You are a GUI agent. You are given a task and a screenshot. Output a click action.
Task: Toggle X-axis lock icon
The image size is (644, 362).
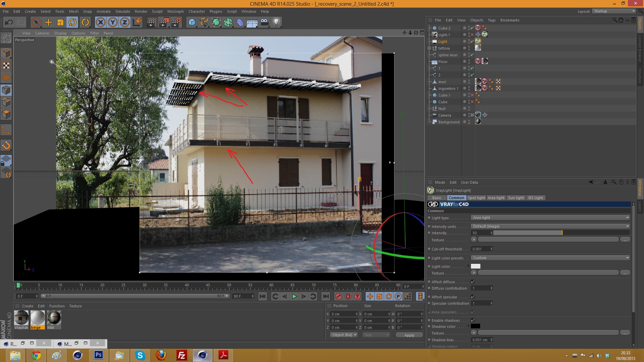click(x=100, y=22)
